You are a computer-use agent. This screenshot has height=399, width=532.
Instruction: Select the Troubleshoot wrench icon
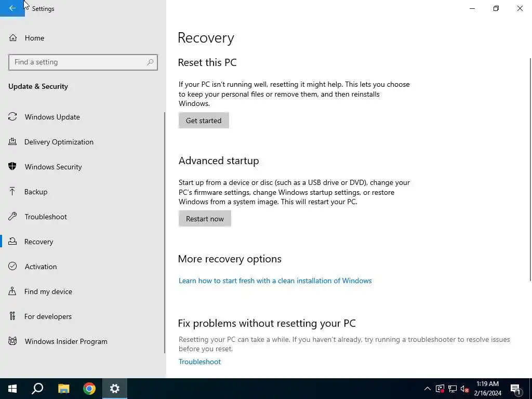(x=12, y=217)
